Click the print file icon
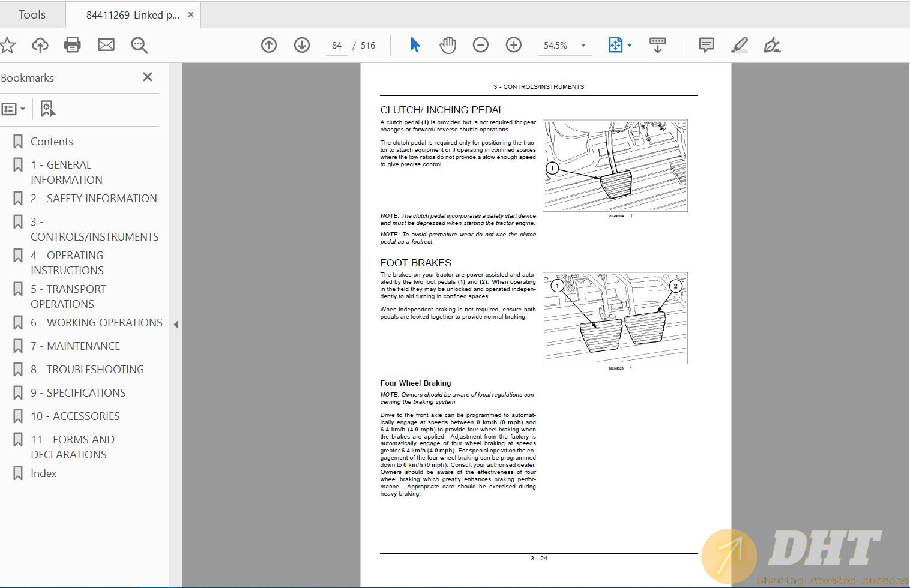This screenshot has height=588, width=910. click(73, 45)
